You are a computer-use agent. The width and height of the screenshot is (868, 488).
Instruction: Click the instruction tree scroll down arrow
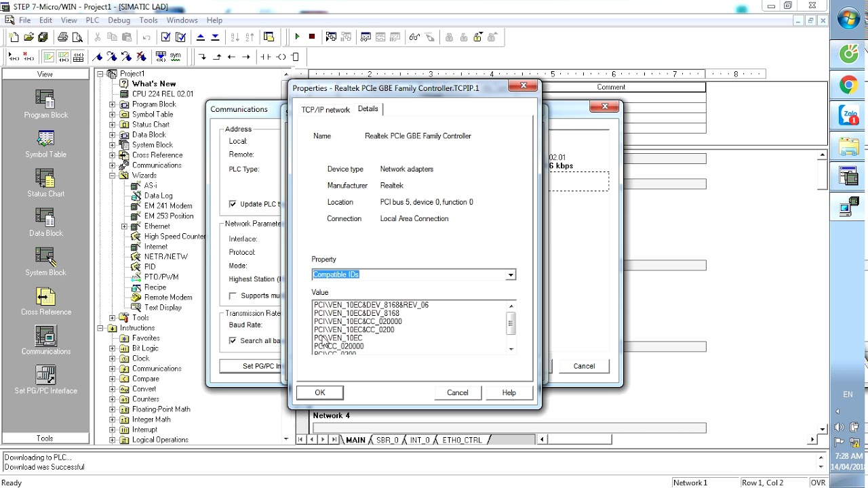[286, 439]
